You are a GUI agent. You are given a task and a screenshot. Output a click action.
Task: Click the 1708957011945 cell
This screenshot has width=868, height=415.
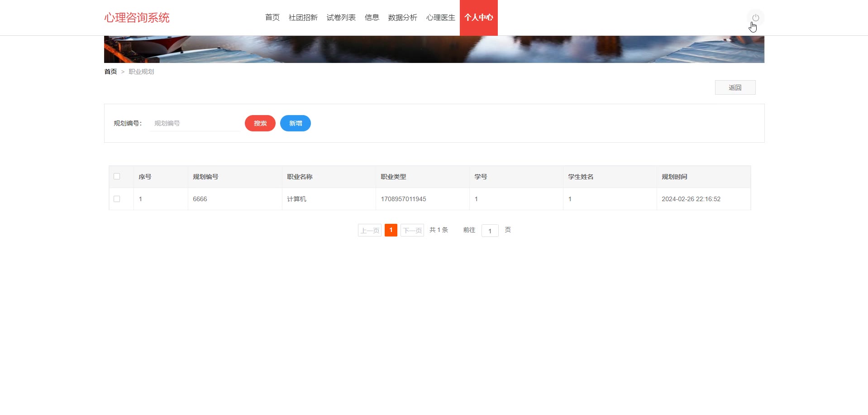pos(423,199)
